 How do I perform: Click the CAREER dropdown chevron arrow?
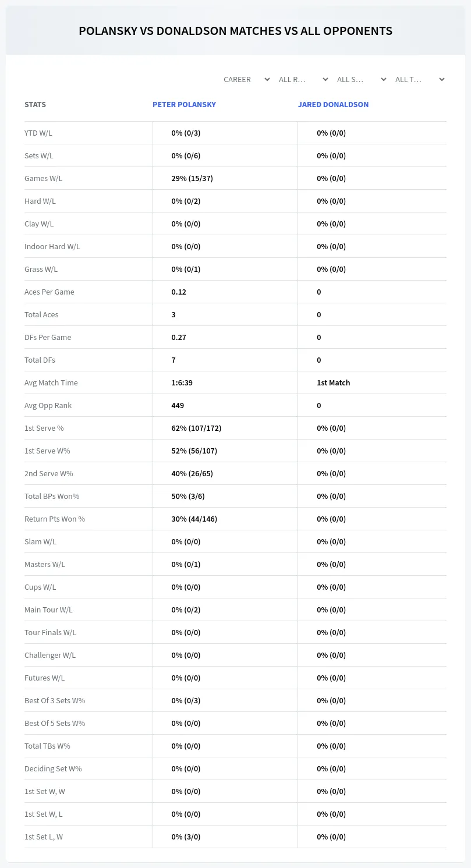pyautogui.click(x=267, y=79)
